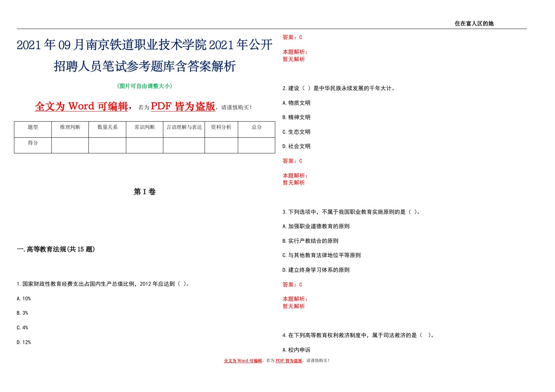Click the footer link 全文为 Word 可编辑
This screenshot has height=392, width=555.
243,361
